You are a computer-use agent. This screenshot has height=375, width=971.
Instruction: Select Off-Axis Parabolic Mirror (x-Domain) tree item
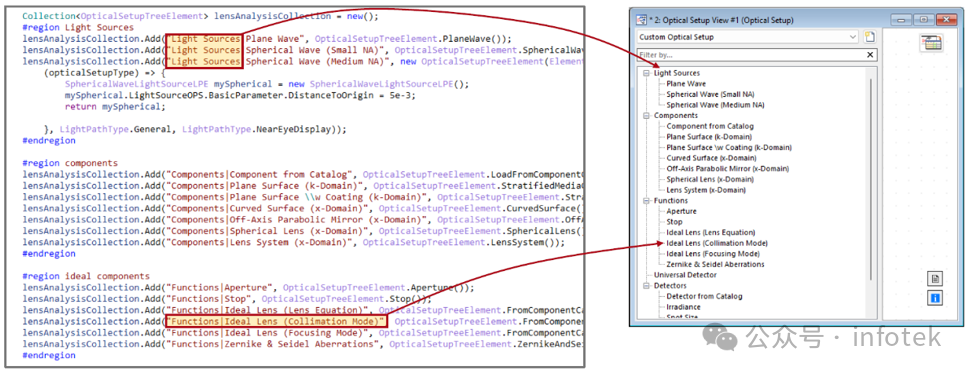point(728,168)
